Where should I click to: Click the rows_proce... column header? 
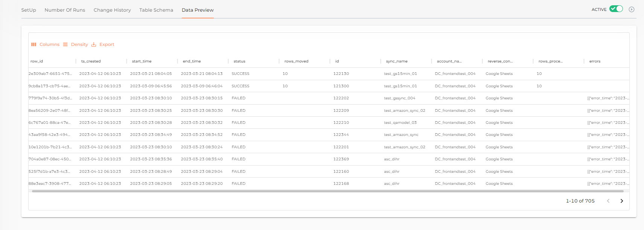coord(550,61)
